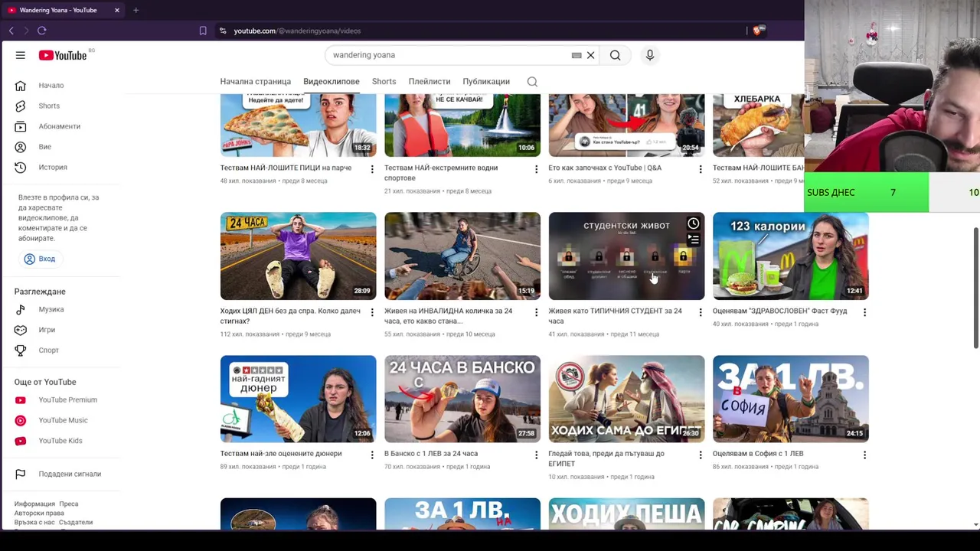Screen dimensions: 980x551
Task: Open the Преса footer link
Action: pyautogui.click(x=68, y=504)
